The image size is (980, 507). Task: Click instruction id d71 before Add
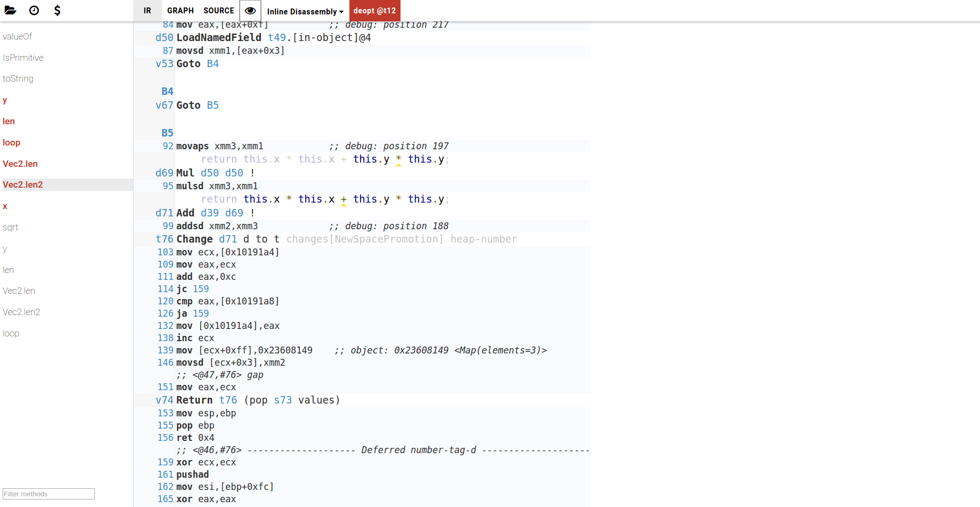click(164, 213)
